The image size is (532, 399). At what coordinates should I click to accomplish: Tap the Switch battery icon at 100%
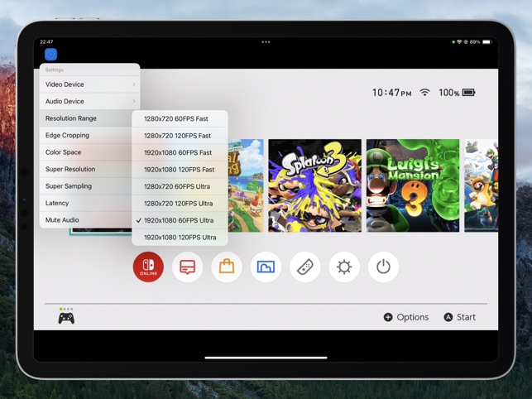coord(468,93)
